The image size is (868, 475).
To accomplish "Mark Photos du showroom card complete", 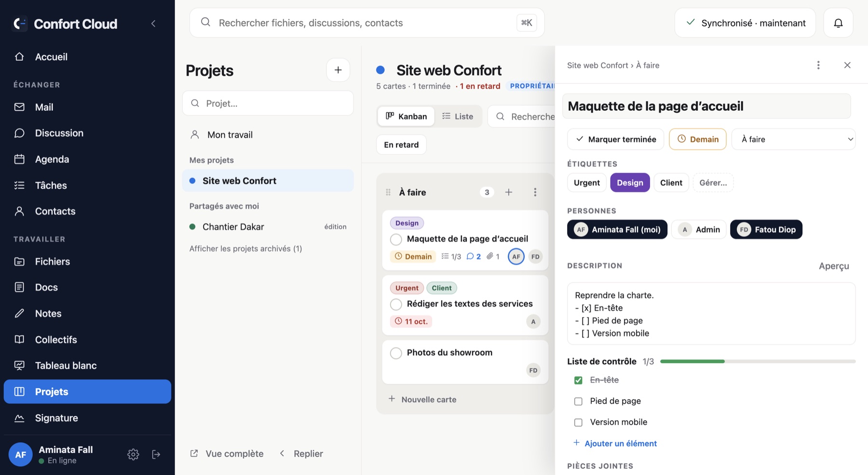I will [x=396, y=353].
